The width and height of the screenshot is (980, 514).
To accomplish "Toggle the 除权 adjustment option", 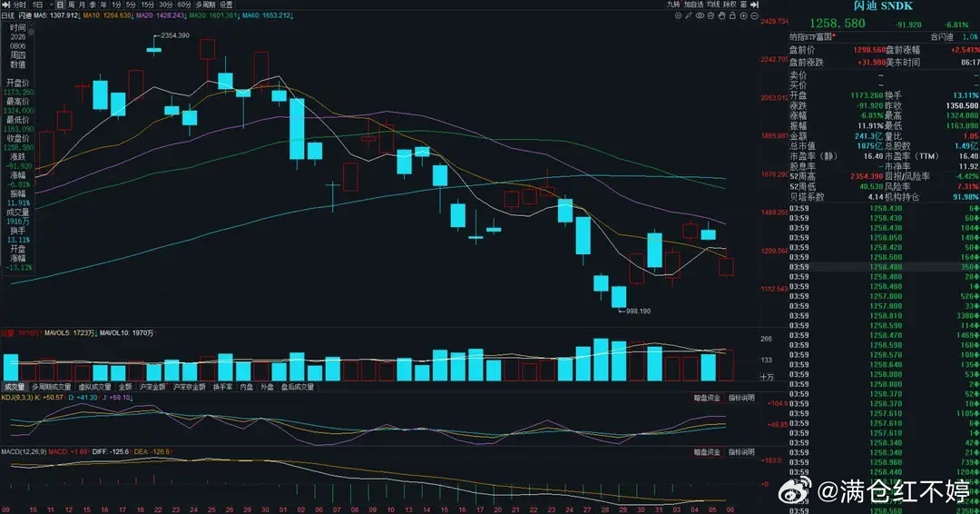I will point(730,5).
